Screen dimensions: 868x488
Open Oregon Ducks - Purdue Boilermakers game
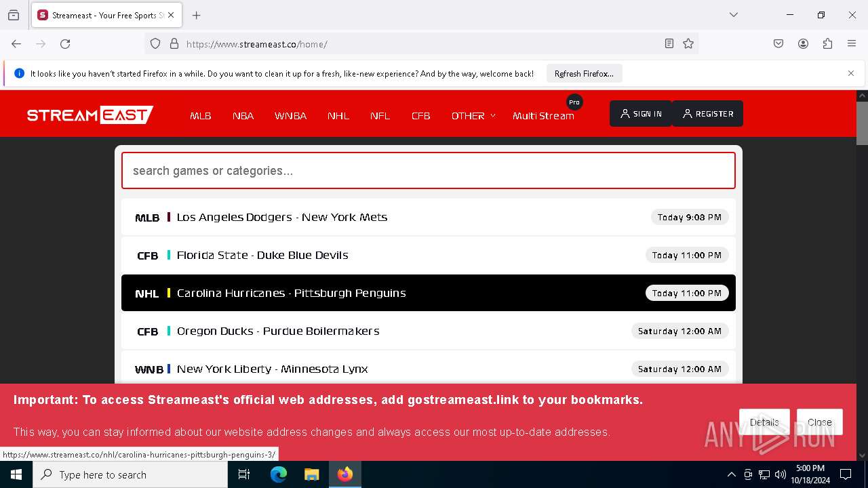[x=429, y=331]
